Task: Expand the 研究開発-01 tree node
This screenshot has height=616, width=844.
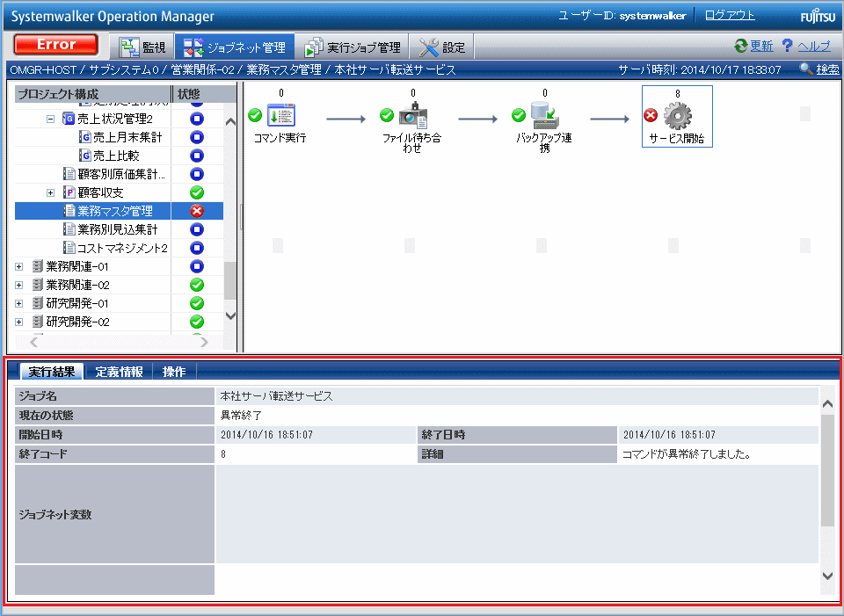Action: pyautogui.click(x=19, y=303)
